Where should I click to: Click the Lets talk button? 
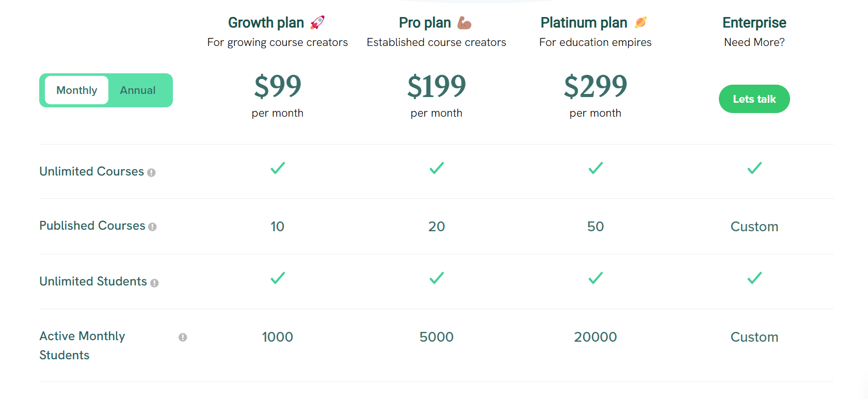(754, 99)
